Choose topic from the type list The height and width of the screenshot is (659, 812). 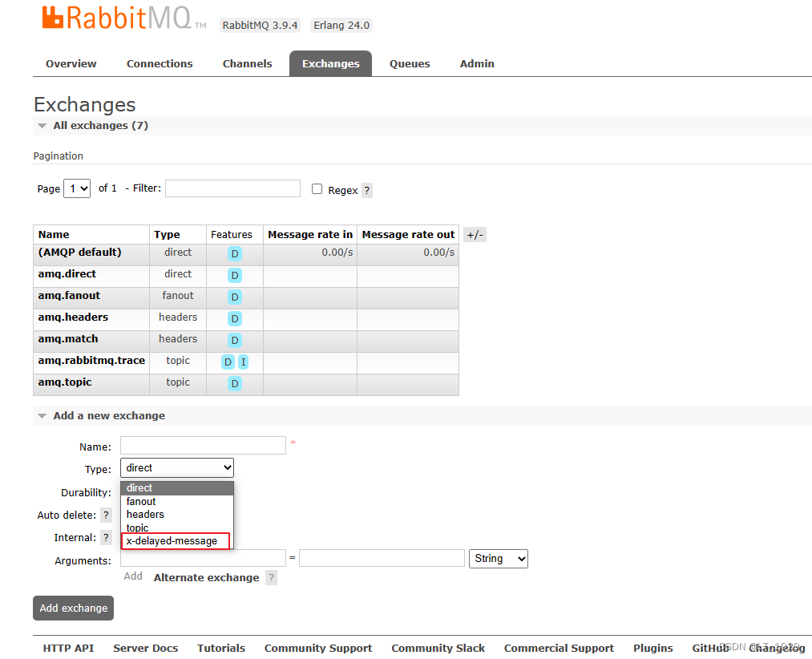point(177,528)
